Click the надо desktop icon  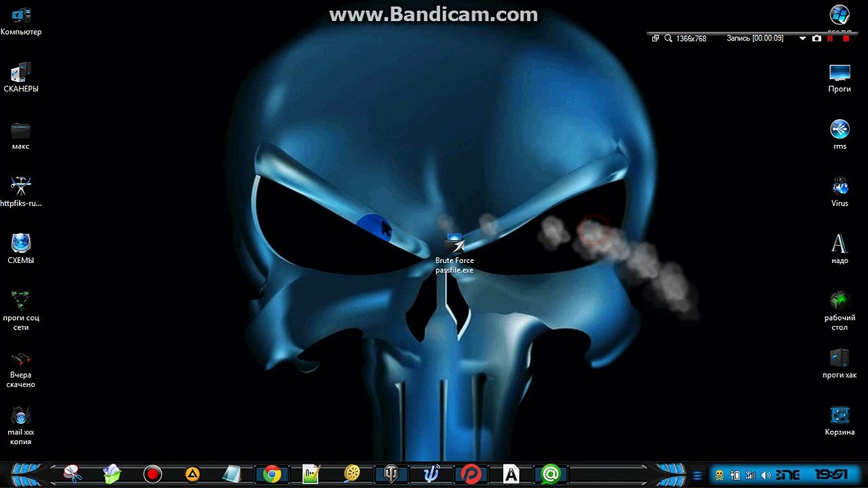pos(840,249)
